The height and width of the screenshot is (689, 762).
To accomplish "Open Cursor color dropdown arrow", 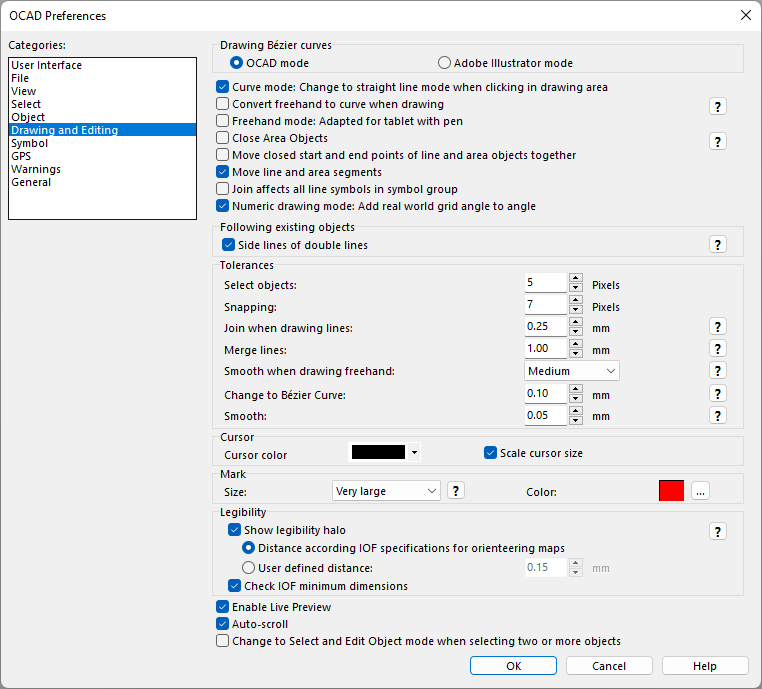I will (x=414, y=452).
